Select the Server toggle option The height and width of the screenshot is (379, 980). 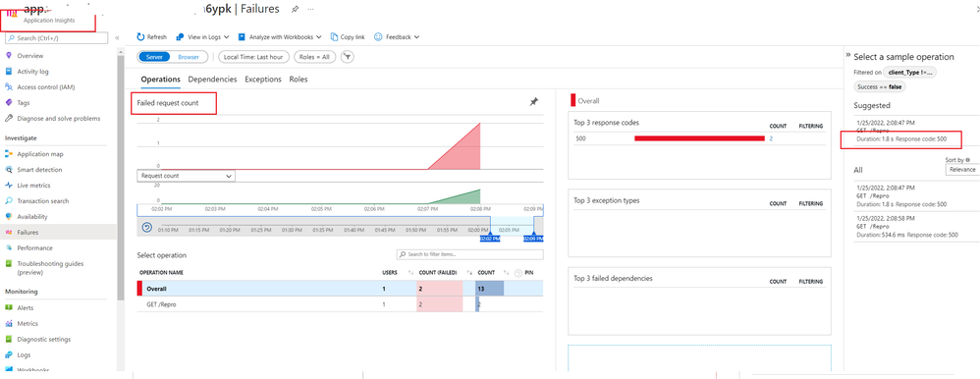(154, 57)
